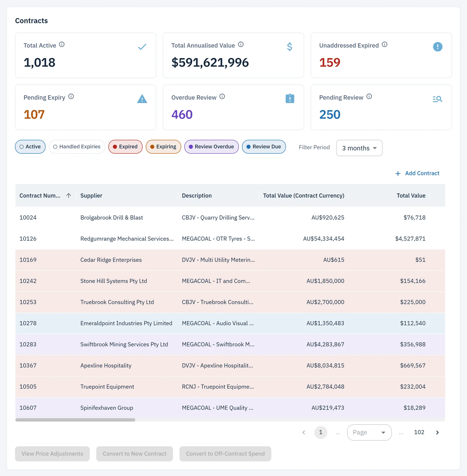
Task: Click the sort arrow on Contract Number column
Action: point(69,196)
